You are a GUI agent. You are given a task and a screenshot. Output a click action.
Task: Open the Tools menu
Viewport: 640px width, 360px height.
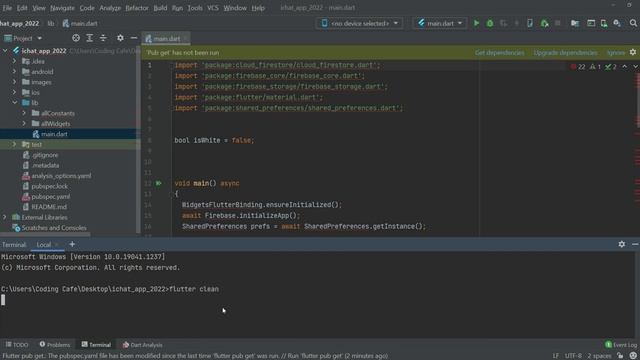pos(195,8)
